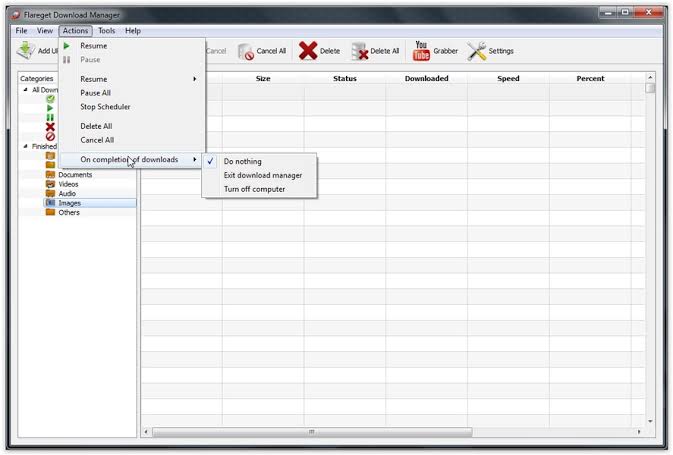The height and width of the screenshot is (455, 673).
Task: Click the Others folder icon
Action: click(50, 212)
